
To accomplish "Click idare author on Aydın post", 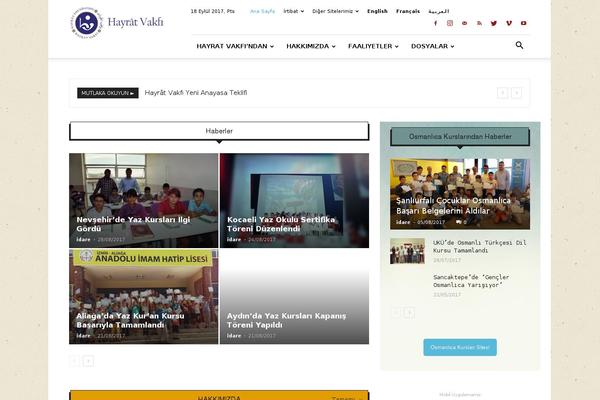I will [x=234, y=336].
